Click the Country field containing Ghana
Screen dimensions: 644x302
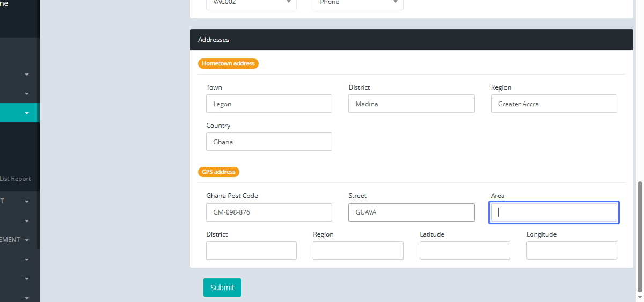[269, 142]
